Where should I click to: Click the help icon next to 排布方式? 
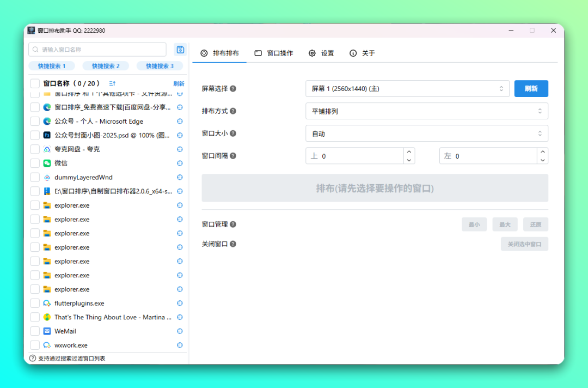point(233,111)
